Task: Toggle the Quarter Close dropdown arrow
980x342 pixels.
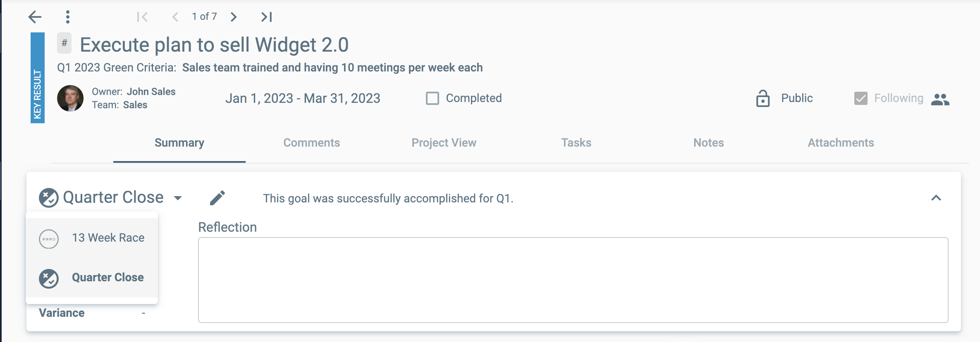Action: pos(178,198)
